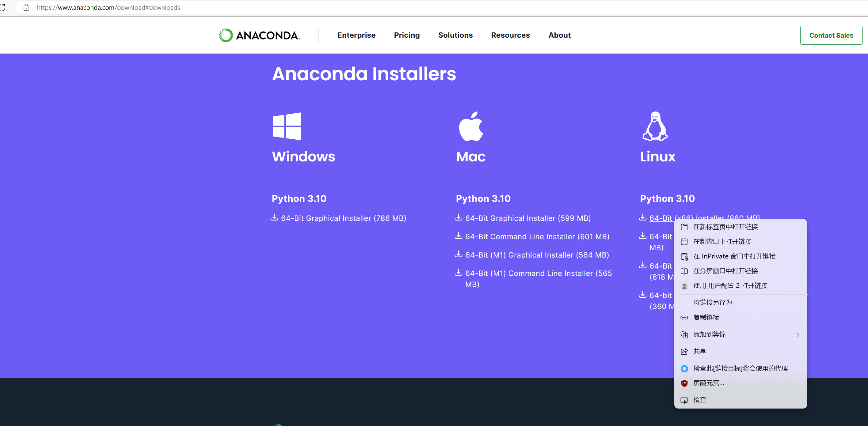Open the Resources nav menu
Screen dimensions: 868x426
tap(510, 35)
